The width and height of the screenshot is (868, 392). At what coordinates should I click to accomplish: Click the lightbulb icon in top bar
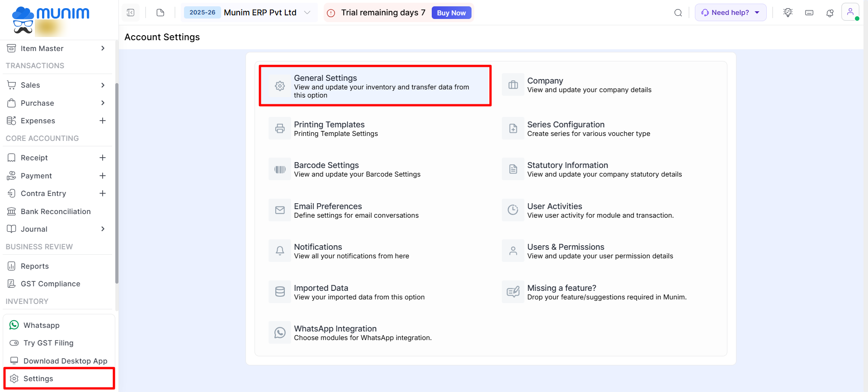click(x=788, y=13)
